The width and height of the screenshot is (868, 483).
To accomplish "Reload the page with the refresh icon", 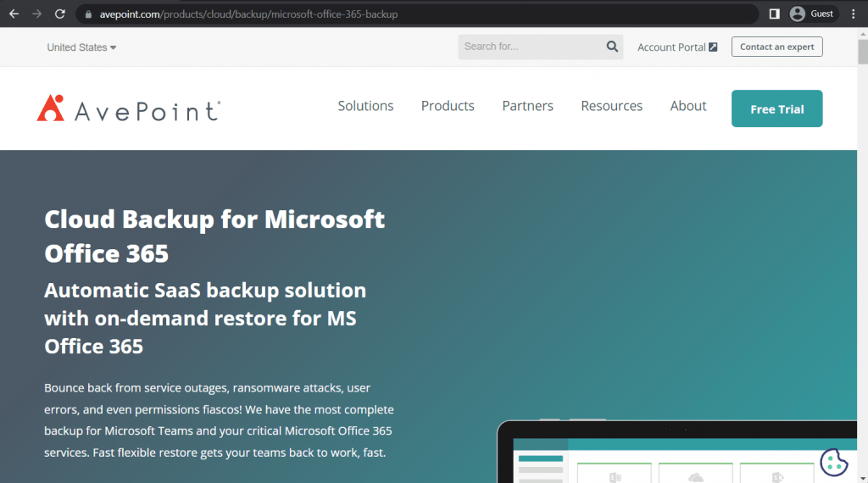I will click(x=60, y=14).
